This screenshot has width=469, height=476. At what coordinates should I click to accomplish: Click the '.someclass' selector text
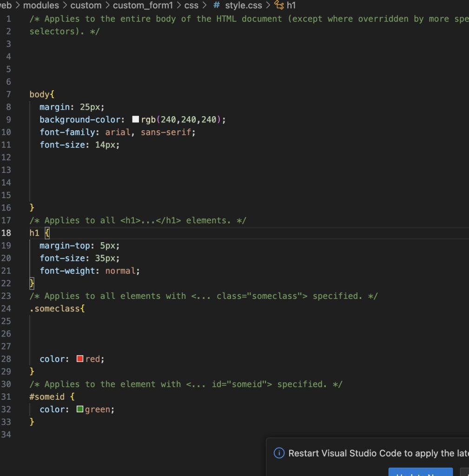tap(55, 309)
